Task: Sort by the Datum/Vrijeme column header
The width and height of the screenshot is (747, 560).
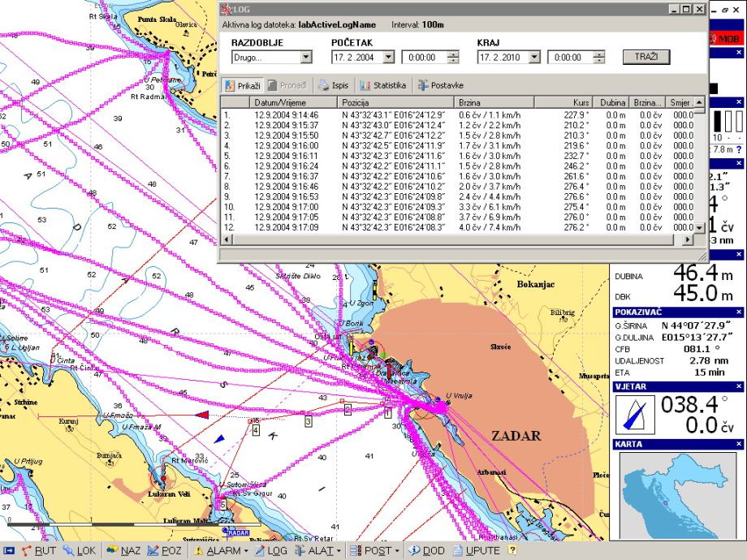Action: click(x=293, y=102)
